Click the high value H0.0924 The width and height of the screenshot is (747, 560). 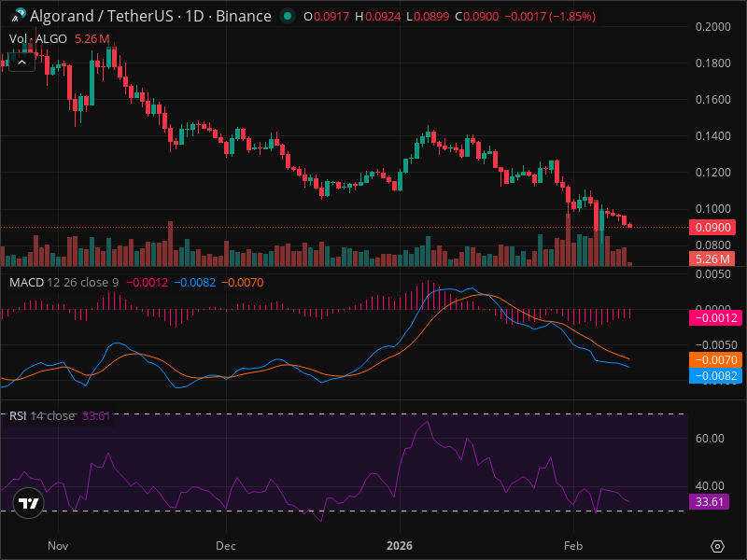pos(378,16)
